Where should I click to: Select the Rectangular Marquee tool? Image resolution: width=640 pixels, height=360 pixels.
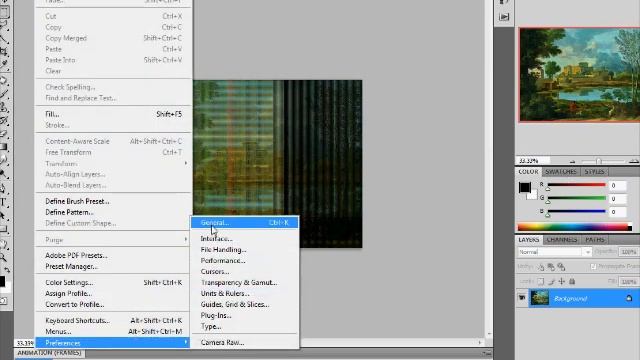tap(4, 11)
